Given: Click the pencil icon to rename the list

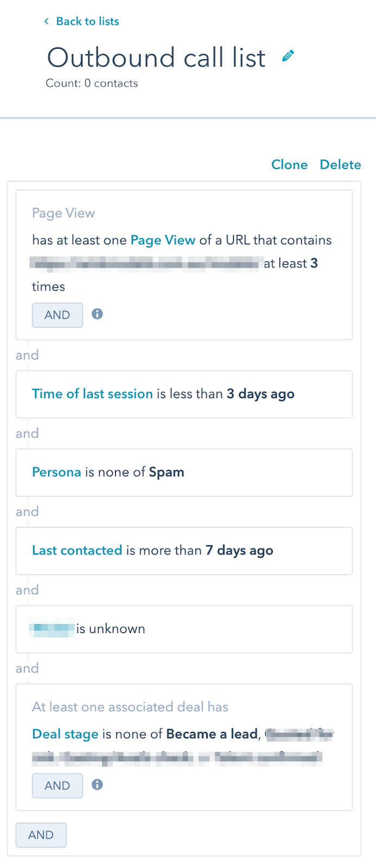Looking at the screenshot, I should click(x=288, y=55).
